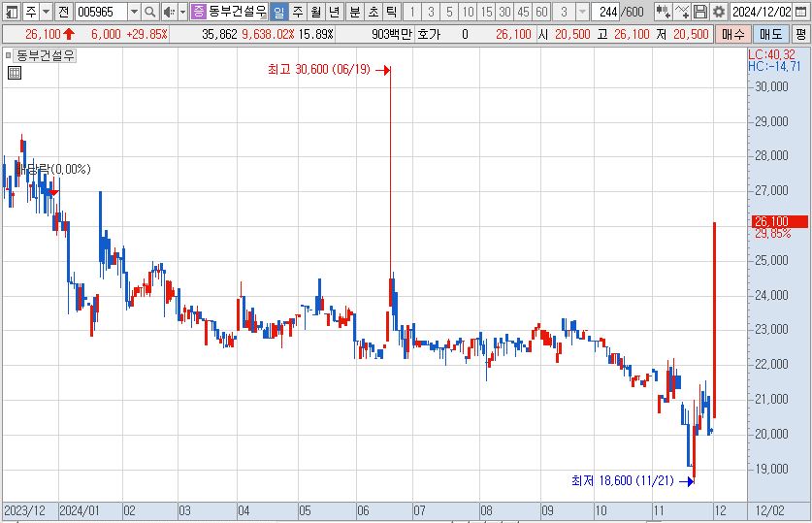The image size is (812, 523).
Task: Select the 60 interval button
Action: (541, 12)
